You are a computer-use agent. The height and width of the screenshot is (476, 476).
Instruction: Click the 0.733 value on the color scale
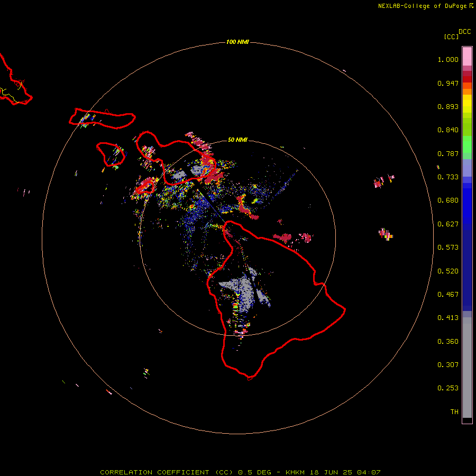(448, 177)
